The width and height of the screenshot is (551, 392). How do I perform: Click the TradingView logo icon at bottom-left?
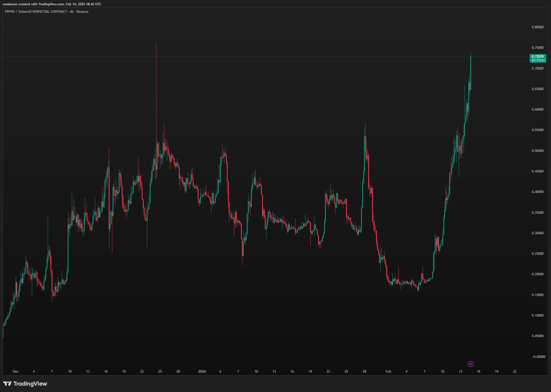pos(7,384)
